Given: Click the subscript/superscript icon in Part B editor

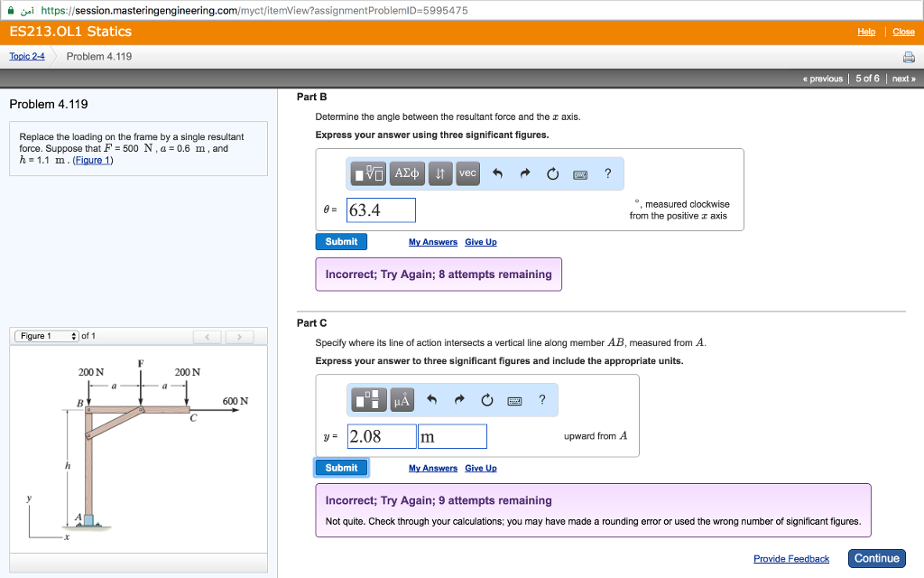Looking at the screenshot, I should click(x=439, y=173).
